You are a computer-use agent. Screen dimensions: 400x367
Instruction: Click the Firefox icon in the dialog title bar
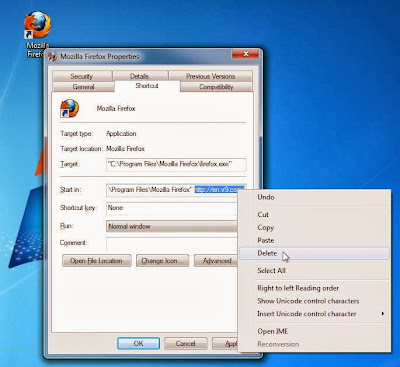53,57
